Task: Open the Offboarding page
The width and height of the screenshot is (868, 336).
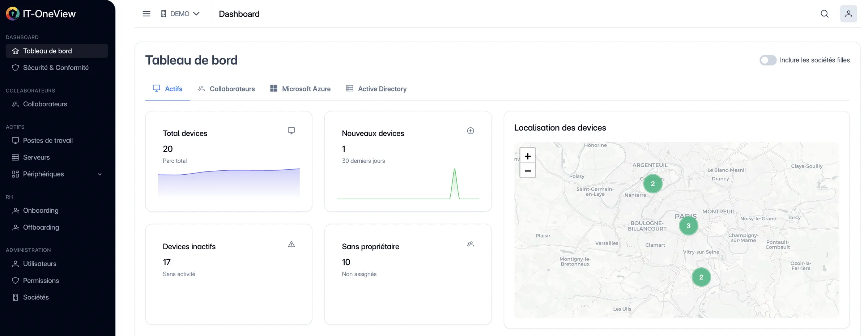Action: point(57,227)
